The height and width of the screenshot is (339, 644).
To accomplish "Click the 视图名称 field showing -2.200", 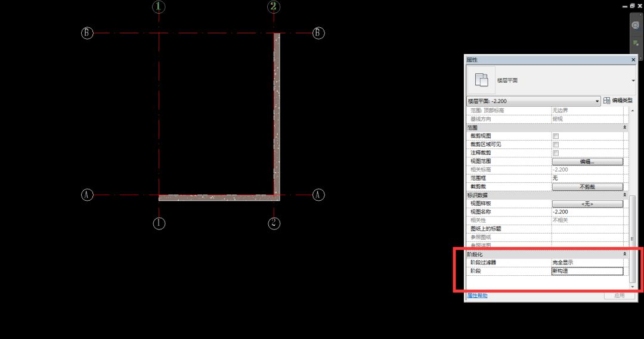I will click(x=587, y=212).
